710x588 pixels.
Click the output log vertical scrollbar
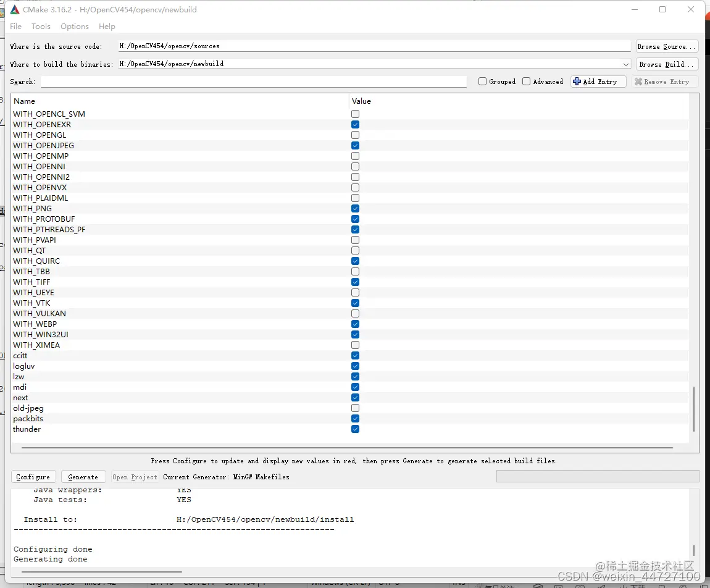tap(694, 550)
